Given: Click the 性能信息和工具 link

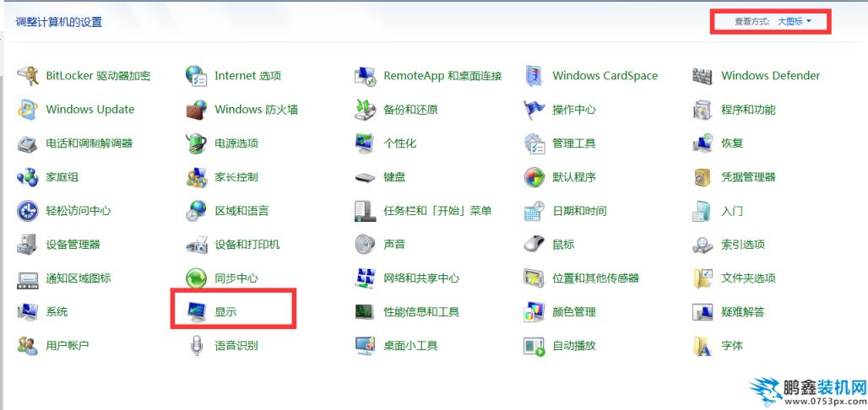Looking at the screenshot, I should coord(421,312).
